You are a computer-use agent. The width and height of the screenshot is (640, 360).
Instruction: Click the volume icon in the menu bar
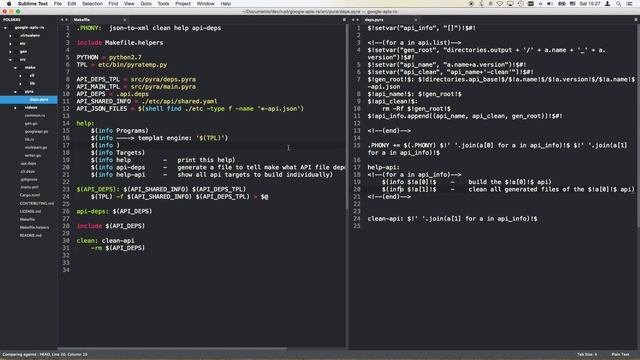click(550, 4)
